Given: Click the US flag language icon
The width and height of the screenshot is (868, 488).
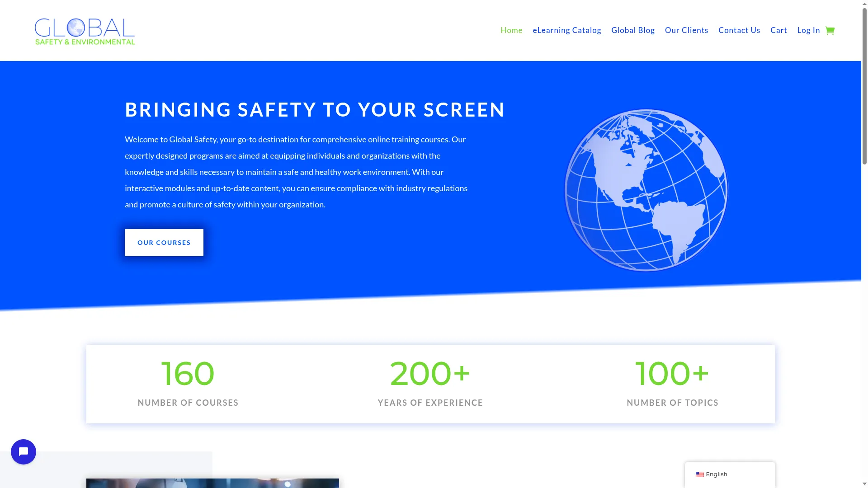Looking at the screenshot, I should [699, 474].
